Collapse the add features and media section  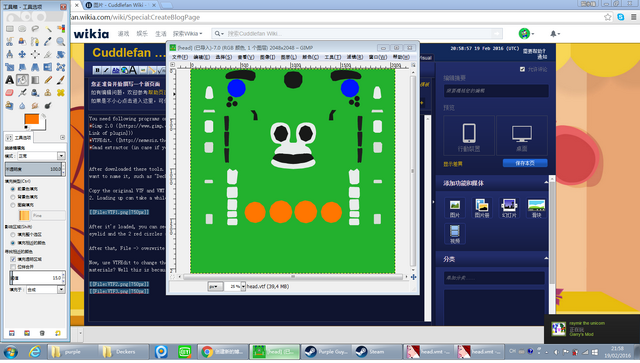pyautogui.click(x=546, y=183)
